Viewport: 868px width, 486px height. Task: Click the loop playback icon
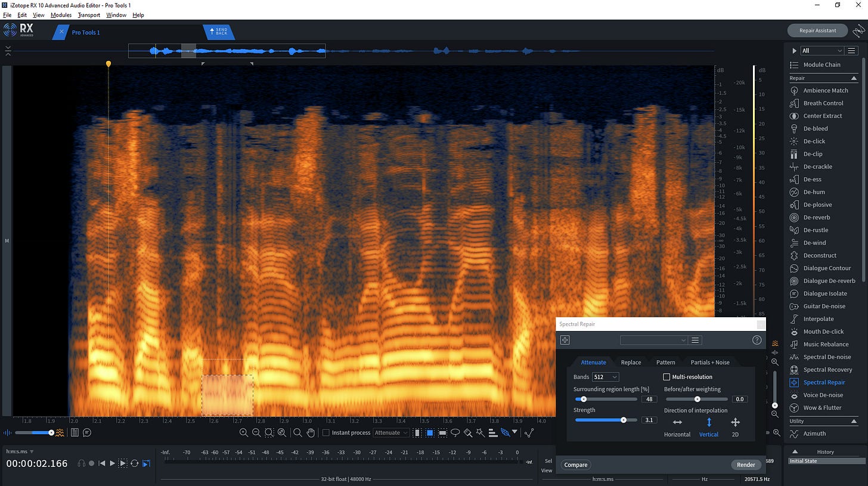[x=135, y=463]
